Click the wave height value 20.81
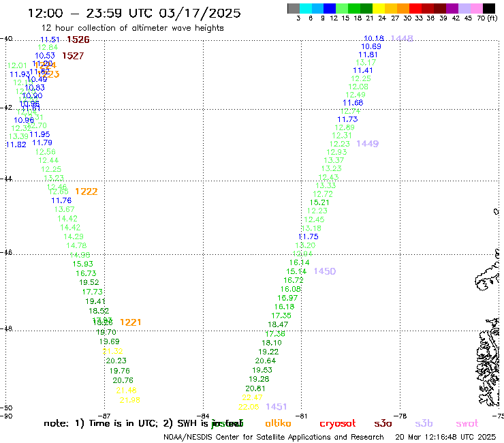This screenshot has width=504, height=443. pos(255,388)
